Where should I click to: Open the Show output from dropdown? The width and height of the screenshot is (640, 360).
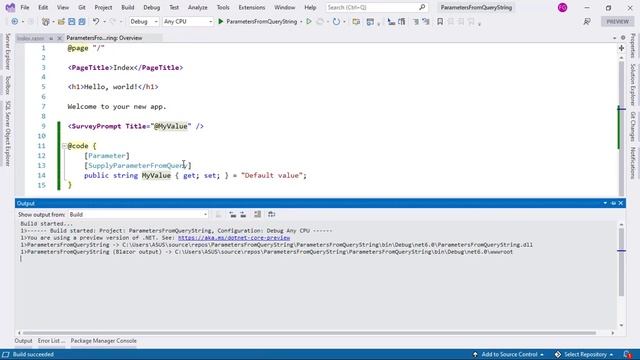[x=138, y=214]
